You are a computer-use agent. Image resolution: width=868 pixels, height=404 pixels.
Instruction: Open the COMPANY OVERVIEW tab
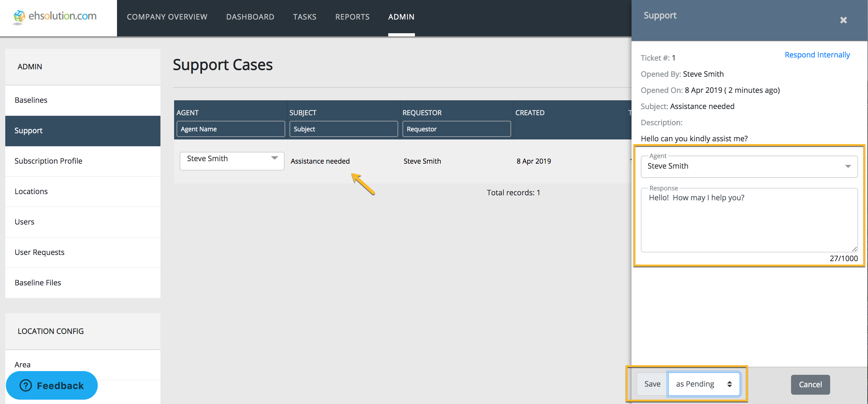167,16
